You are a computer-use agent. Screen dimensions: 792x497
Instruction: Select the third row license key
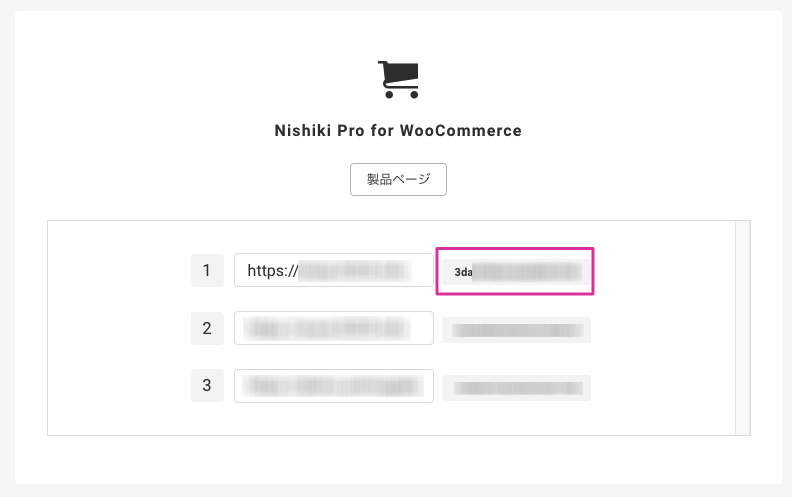tap(516, 388)
